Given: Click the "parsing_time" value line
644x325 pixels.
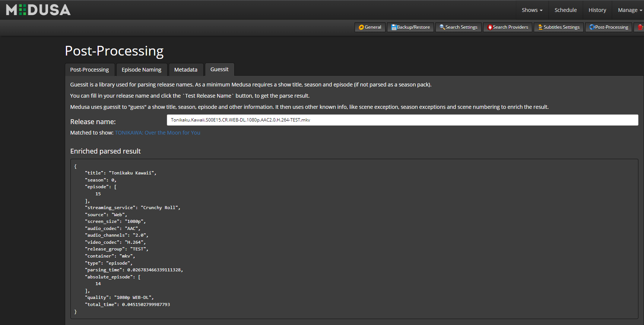Looking at the screenshot, I should click(x=134, y=270).
